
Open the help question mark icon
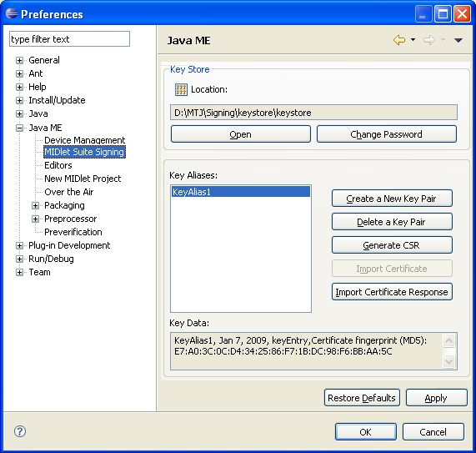tap(20, 431)
